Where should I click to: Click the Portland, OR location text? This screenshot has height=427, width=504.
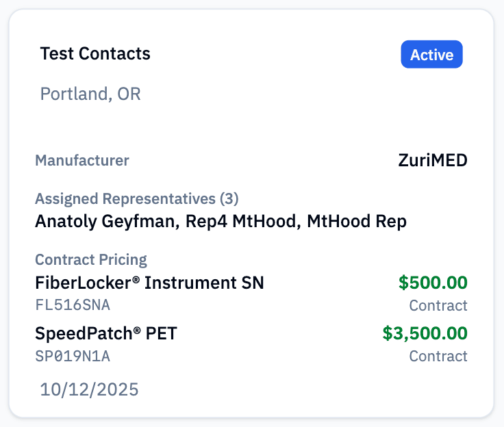point(90,94)
